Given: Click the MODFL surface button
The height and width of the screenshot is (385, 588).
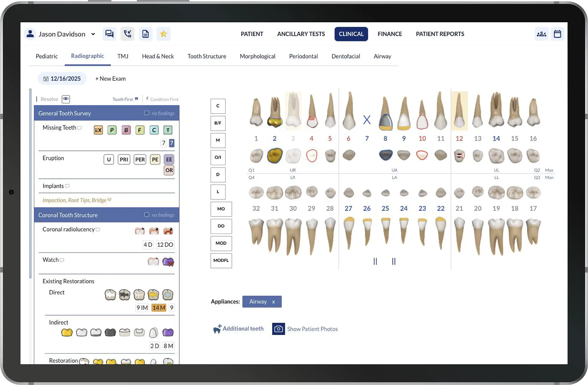Looking at the screenshot, I should click(x=221, y=260).
